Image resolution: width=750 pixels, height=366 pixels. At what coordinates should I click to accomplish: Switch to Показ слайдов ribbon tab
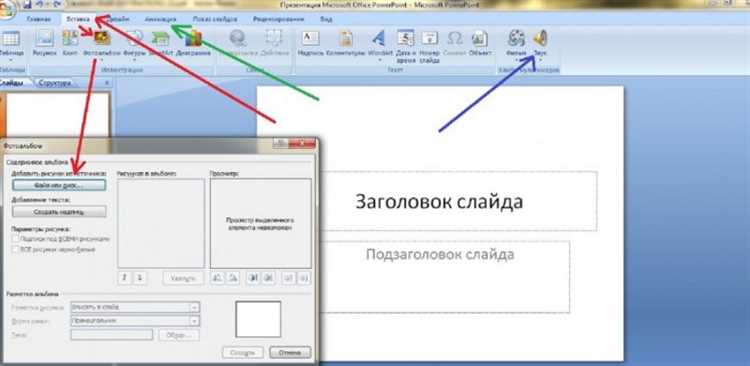(x=215, y=20)
